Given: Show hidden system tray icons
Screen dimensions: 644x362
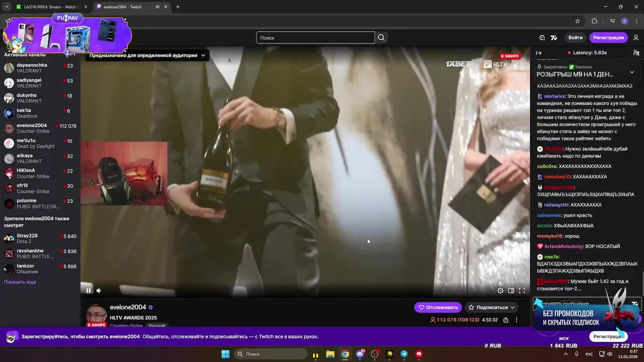Looking at the screenshot, I should (566, 354).
